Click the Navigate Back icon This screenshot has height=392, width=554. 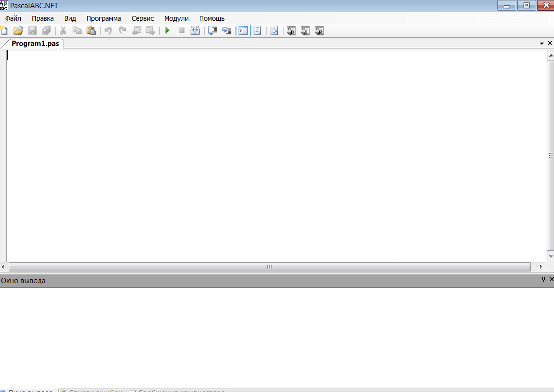coord(136,31)
